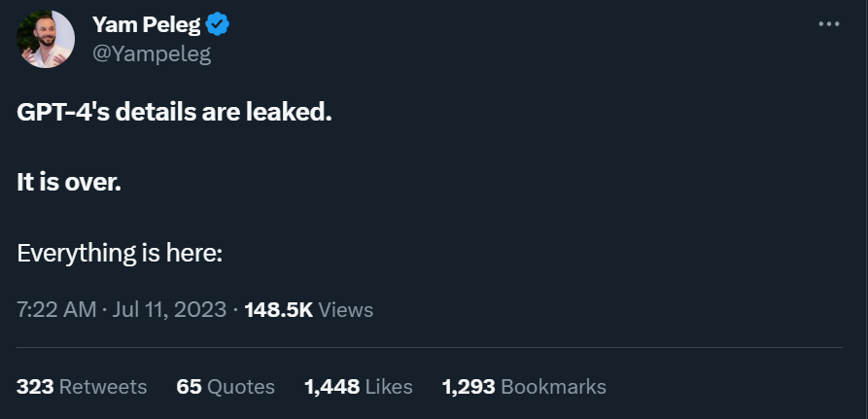Click the 65 quote count number
868x419 pixels.
[x=189, y=386]
